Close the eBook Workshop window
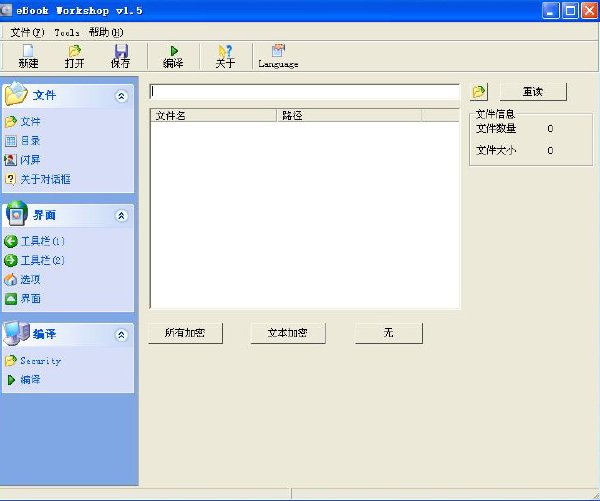This screenshot has height=501, width=600. [589, 10]
